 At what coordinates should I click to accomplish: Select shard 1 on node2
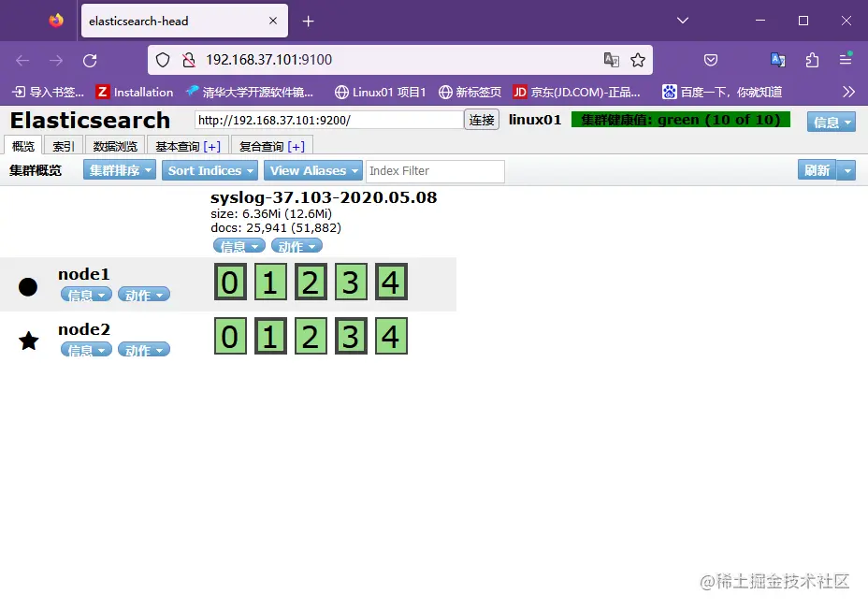(x=270, y=336)
